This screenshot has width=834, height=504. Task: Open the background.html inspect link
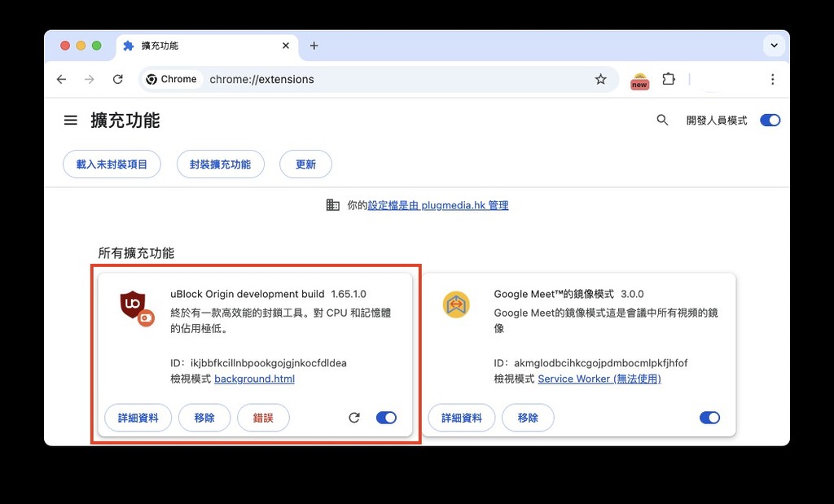tap(254, 379)
